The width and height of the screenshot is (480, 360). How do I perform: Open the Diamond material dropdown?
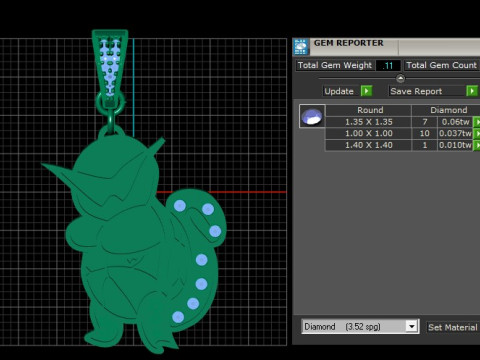pyautogui.click(x=412, y=326)
